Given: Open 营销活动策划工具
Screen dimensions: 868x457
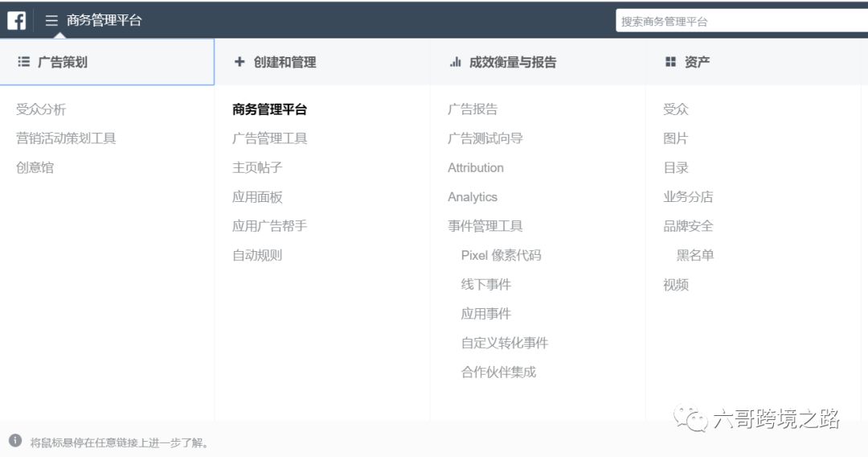Looking at the screenshot, I should coord(66,138).
